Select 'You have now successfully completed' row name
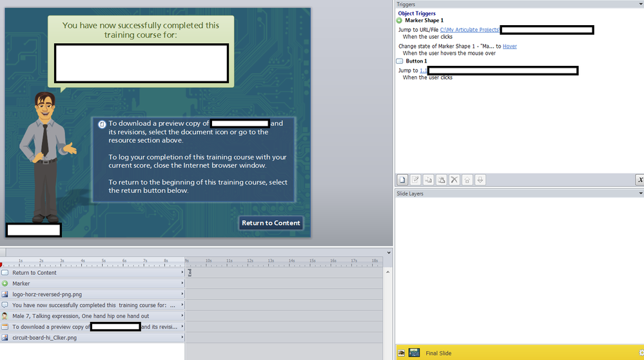 coord(93,305)
